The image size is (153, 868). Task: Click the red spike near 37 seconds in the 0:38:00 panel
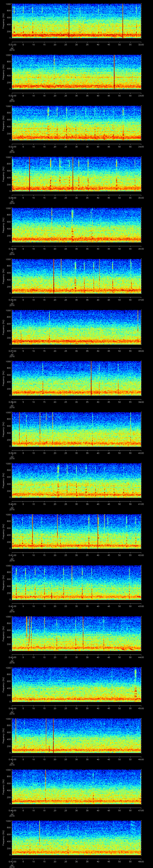tap(91, 378)
